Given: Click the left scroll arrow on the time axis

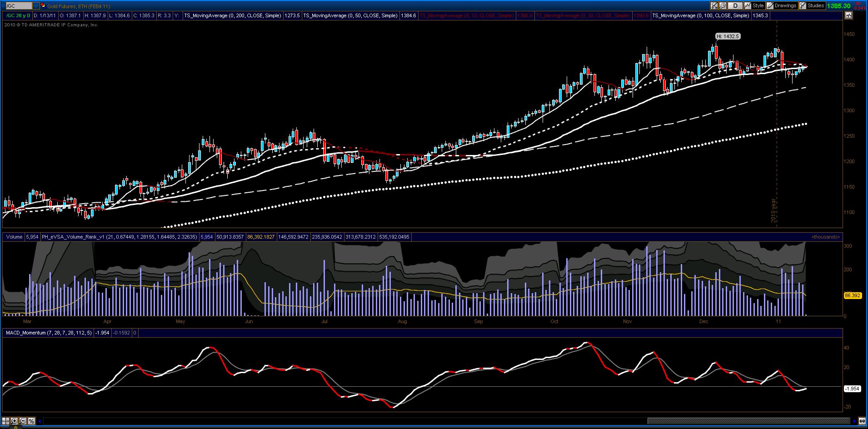Looking at the screenshot, I should (40, 421).
